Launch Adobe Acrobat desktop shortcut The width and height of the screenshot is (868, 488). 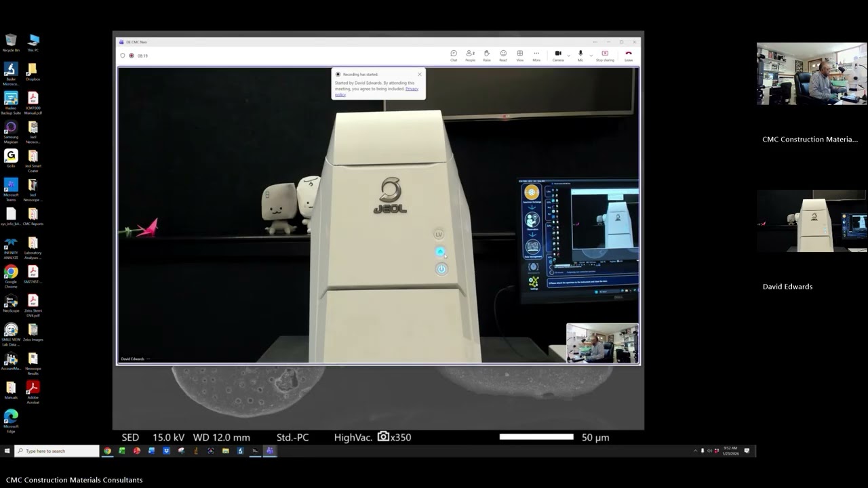[x=33, y=392]
